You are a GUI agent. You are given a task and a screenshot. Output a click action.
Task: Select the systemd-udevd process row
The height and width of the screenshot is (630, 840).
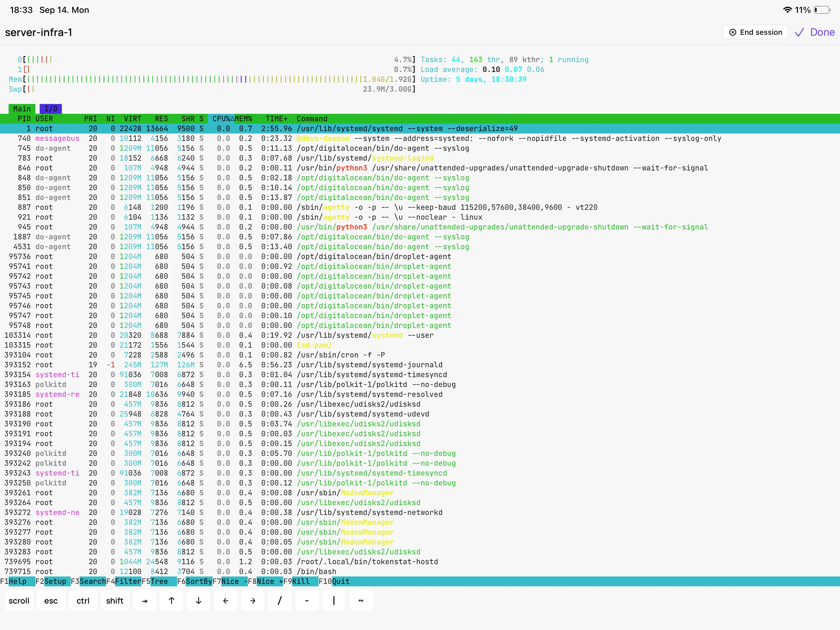tap(420, 414)
